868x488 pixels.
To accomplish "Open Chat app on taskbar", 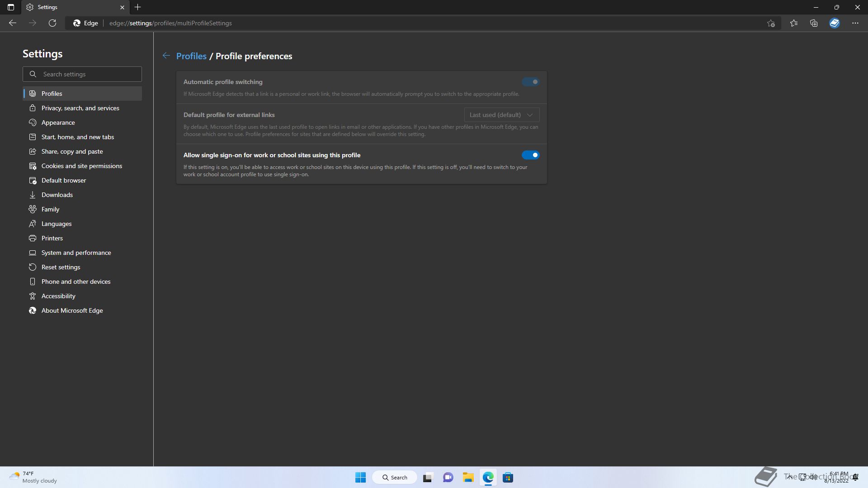I will point(448,477).
